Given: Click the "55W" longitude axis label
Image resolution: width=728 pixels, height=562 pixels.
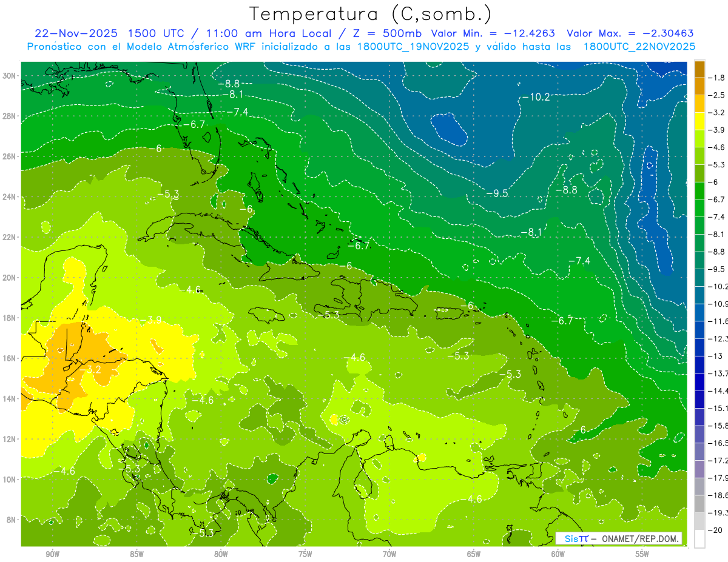Looking at the screenshot, I should pos(642,554).
